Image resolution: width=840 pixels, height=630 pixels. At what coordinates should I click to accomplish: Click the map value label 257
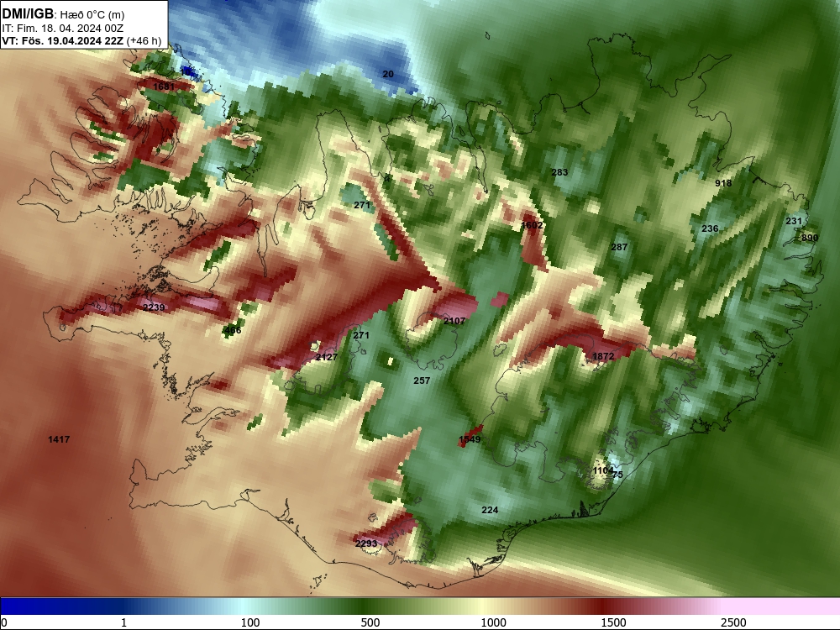click(422, 381)
